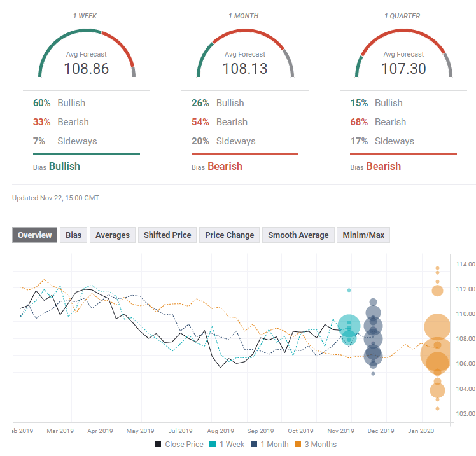The width and height of the screenshot is (476, 456).
Task: Open the Bias chart tab
Action: 73,235
